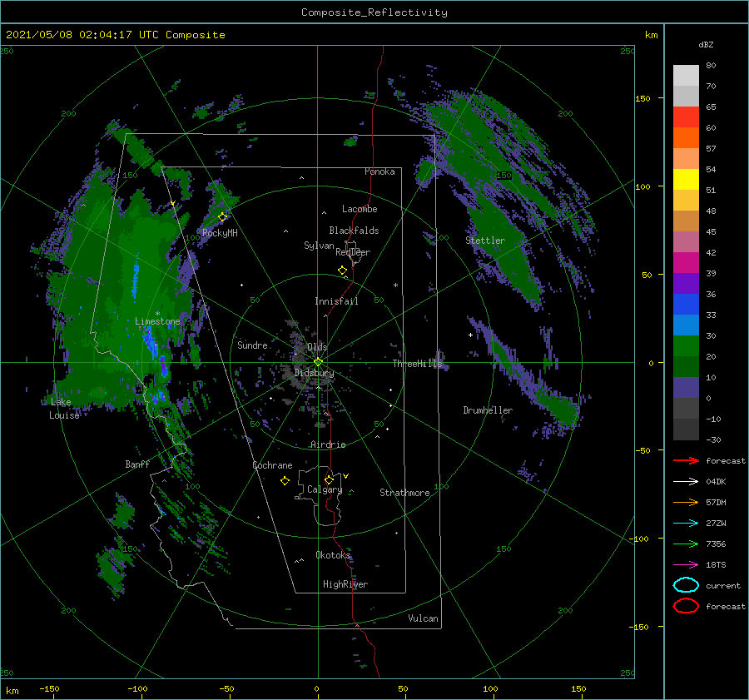
Task: Click the red forecast arrow in legend
Action: point(686,460)
